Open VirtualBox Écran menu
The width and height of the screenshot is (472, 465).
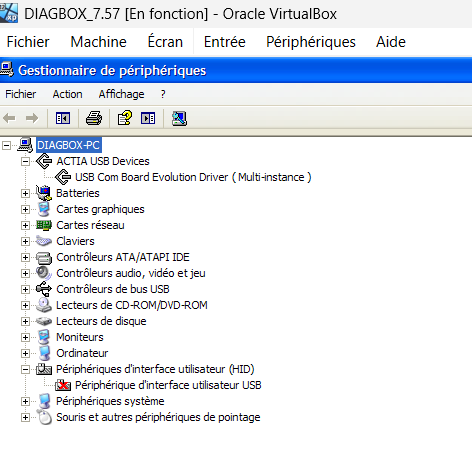point(165,42)
